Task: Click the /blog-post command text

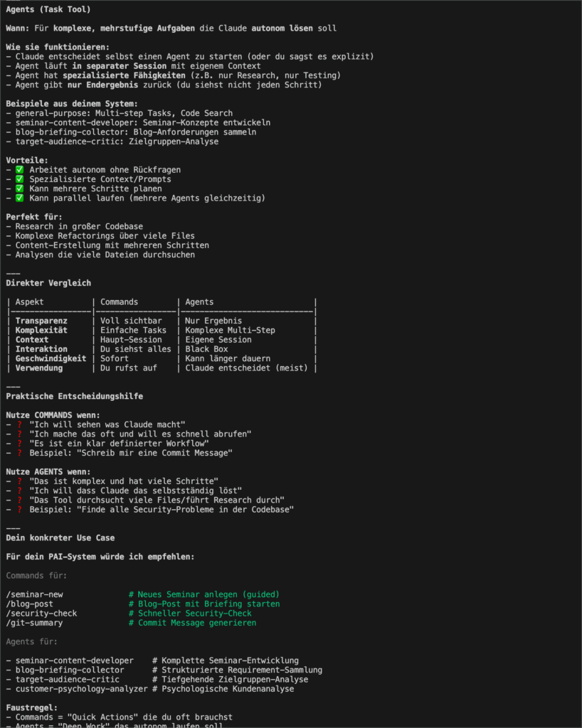Action: click(29, 604)
